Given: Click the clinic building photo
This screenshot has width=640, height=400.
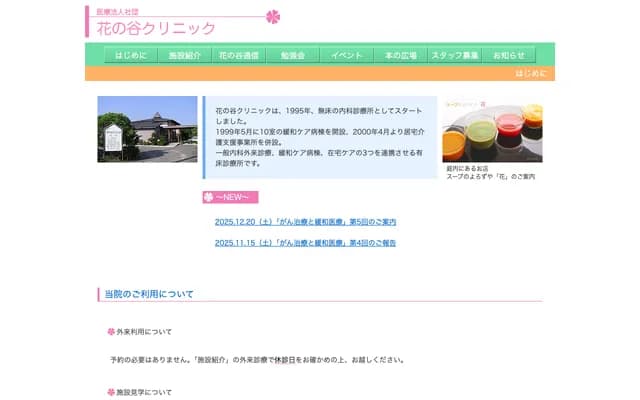Looking at the screenshot, I should coord(147,129).
